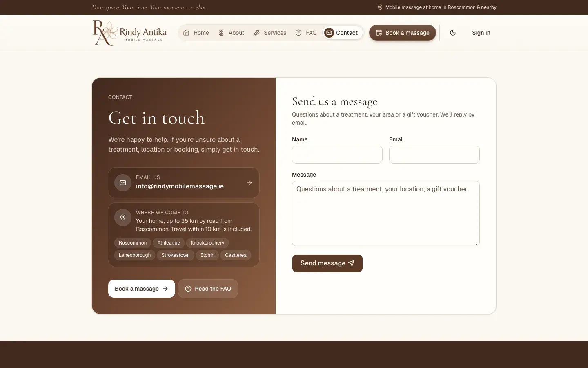The image size is (588, 368).
Task: Click the banner text about Roscommon & nearby
Action: click(x=441, y=7)
